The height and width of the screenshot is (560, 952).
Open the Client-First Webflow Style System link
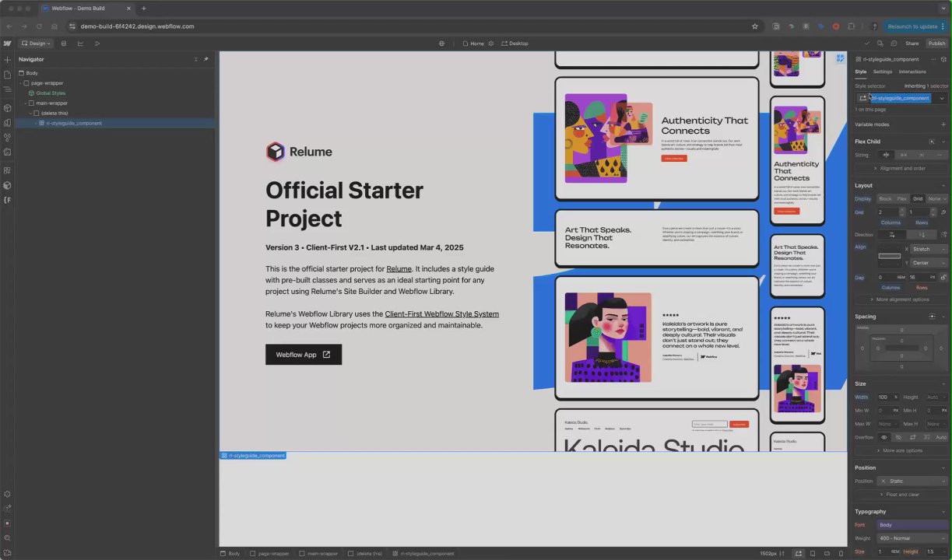(441, 314)
